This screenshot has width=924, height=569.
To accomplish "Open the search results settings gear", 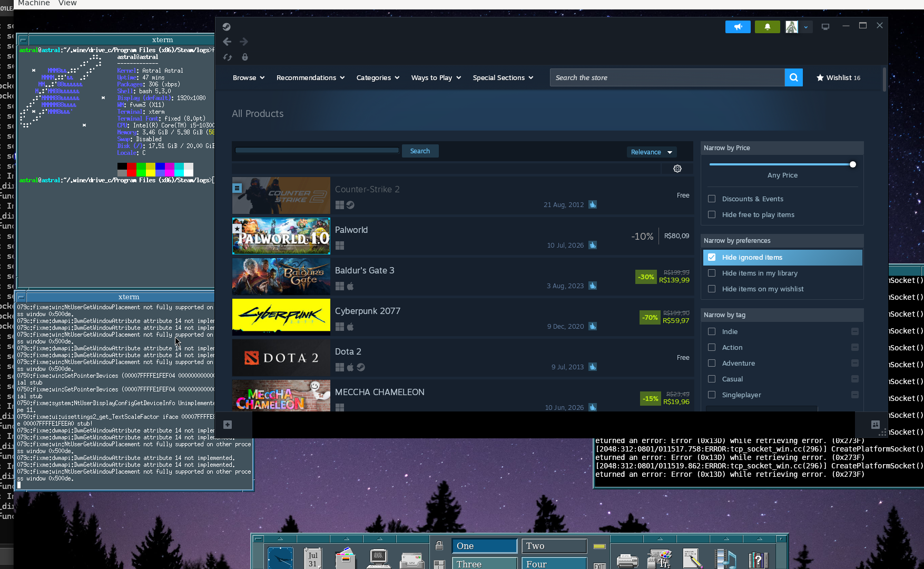I will [677, 169].
